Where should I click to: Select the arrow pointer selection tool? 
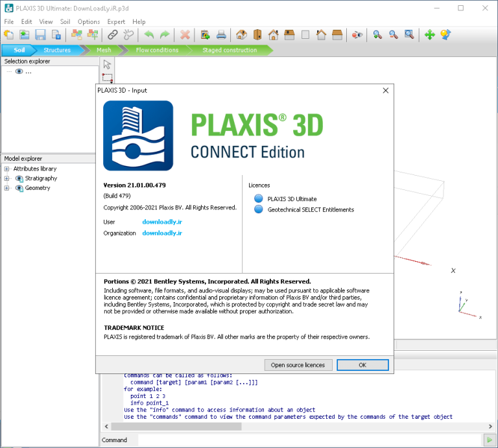pos(107,64)
